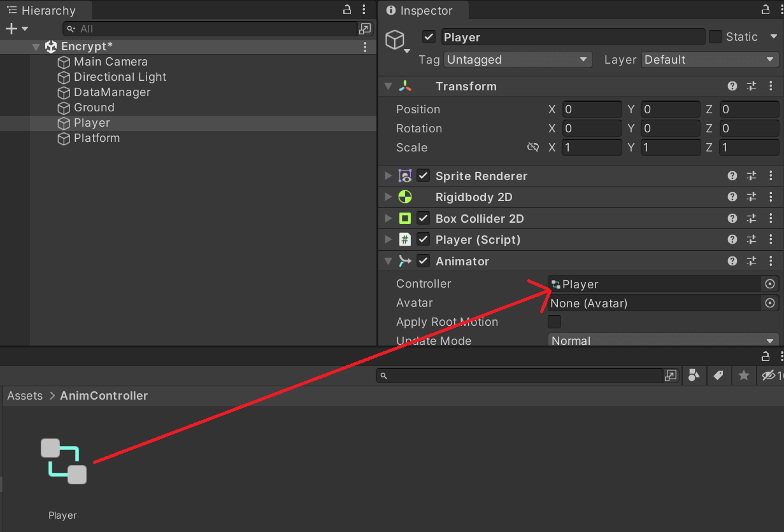Open Animator help reference

click(x=732, y=261)
